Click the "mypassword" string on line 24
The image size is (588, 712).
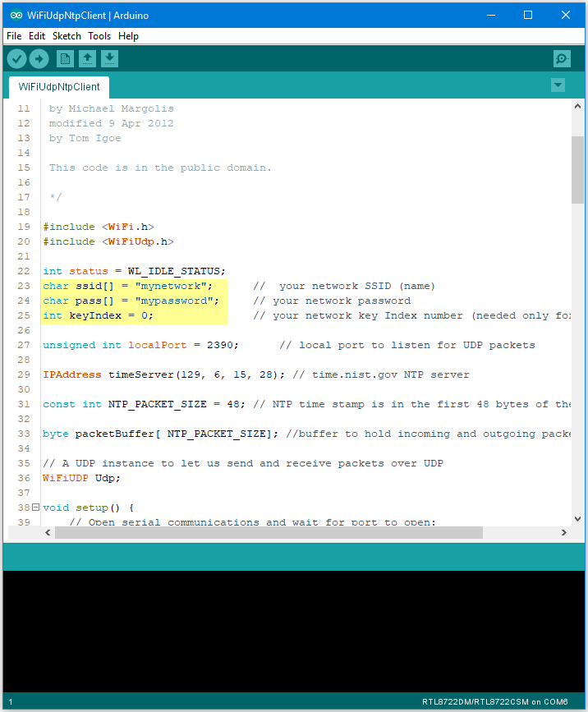(x=174, y=301)
